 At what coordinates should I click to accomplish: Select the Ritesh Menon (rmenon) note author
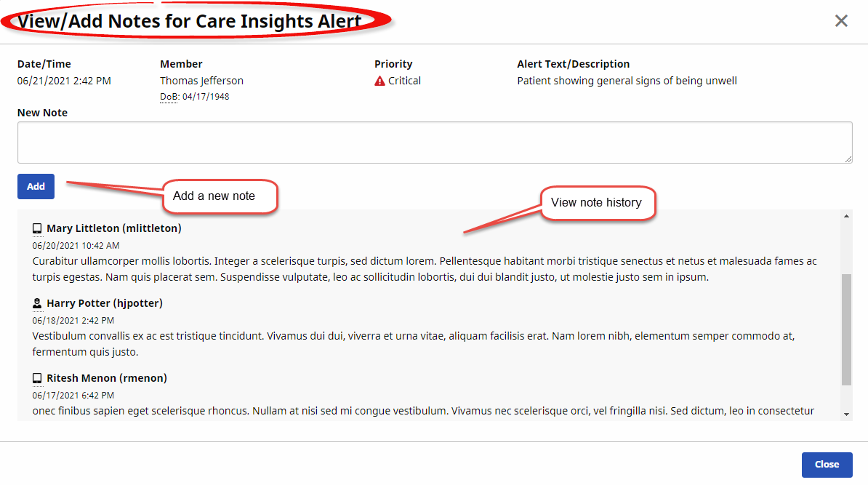point(107,378)
